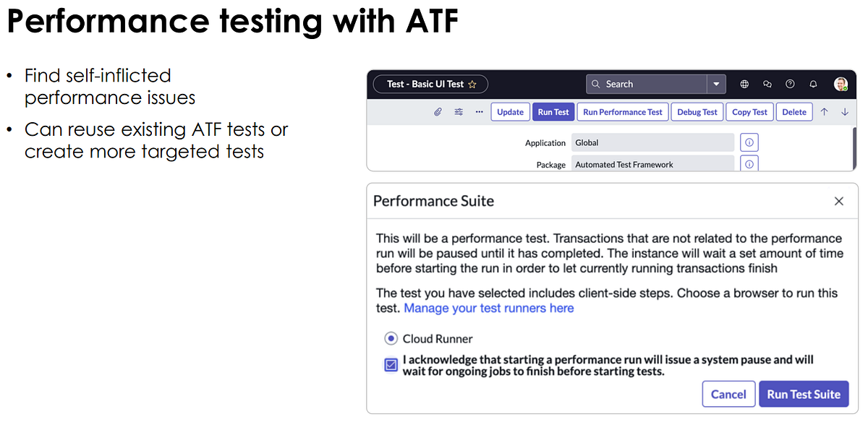Click the paperclip attachment icon
The height and width of the screenshot is (422, 868).
click(437, 111)
